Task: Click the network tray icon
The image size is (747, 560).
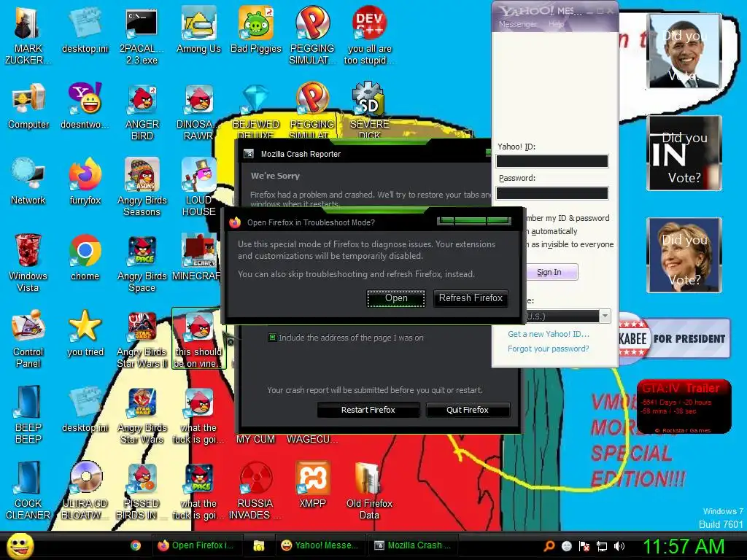Action: tap(602, 546)
